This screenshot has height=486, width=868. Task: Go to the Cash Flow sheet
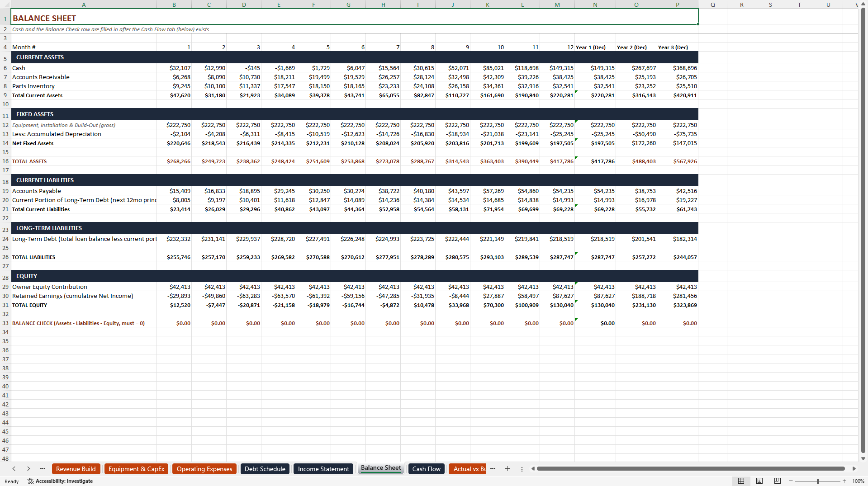click(x=427, y=469)
